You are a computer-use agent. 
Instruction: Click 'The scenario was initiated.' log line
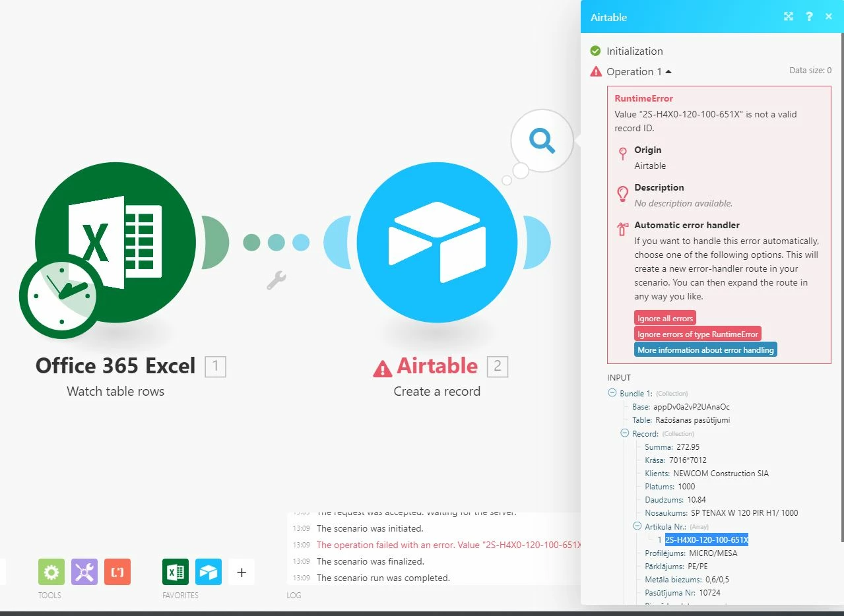370,528
